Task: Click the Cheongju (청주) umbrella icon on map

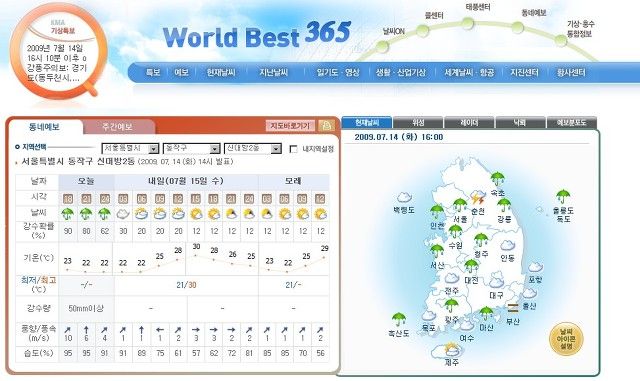Action: (x=481, y=240)
